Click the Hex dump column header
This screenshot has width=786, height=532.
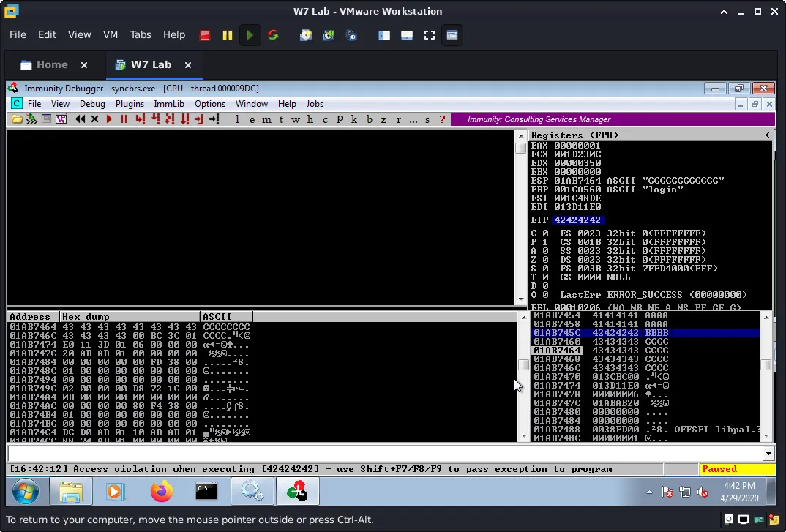[x=130, y=316]
